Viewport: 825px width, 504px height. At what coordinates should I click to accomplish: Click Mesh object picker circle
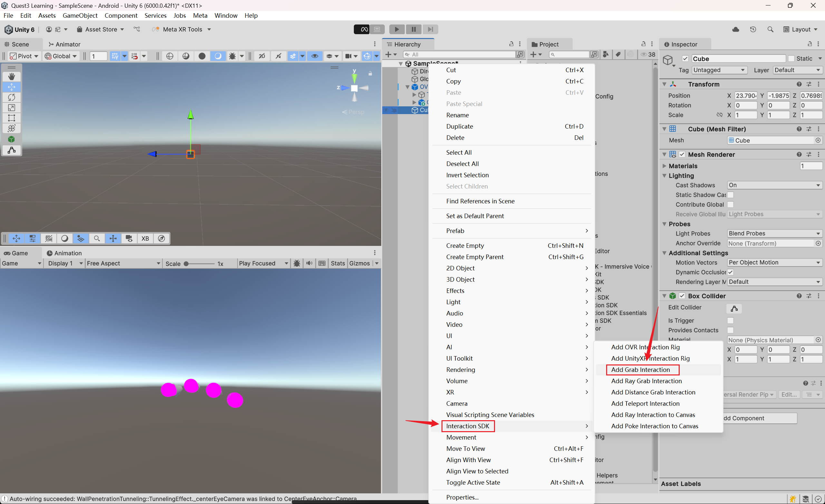tap(818, 140)
